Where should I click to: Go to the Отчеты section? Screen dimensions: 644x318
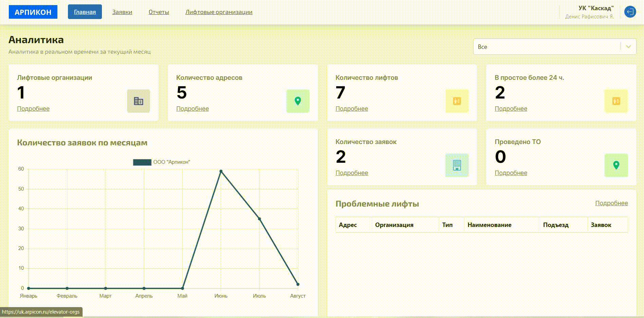click(159, 12)
